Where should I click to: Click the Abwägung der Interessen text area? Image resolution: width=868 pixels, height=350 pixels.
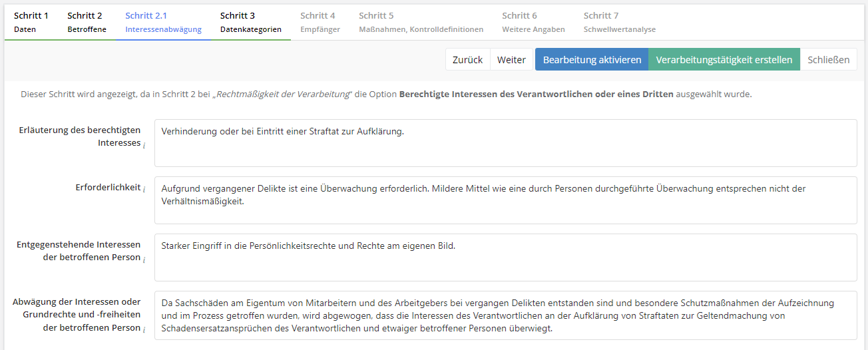(x=505, y=315)
